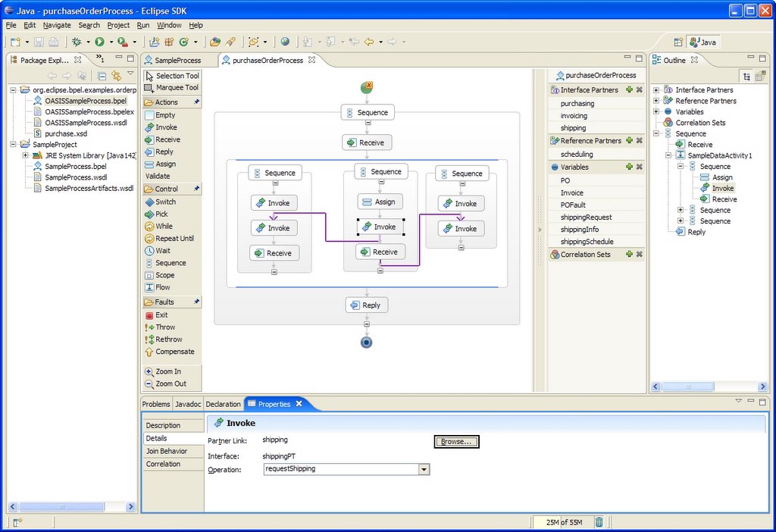This screenshot has height=532, width=776.
Task: Add a new Interface Partner
Action: coord(629,89)
